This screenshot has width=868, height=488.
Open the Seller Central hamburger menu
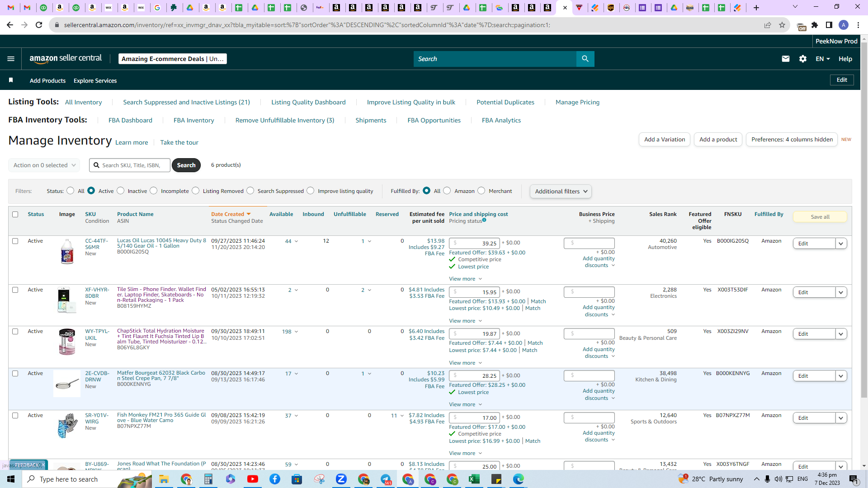coord(11,59)
